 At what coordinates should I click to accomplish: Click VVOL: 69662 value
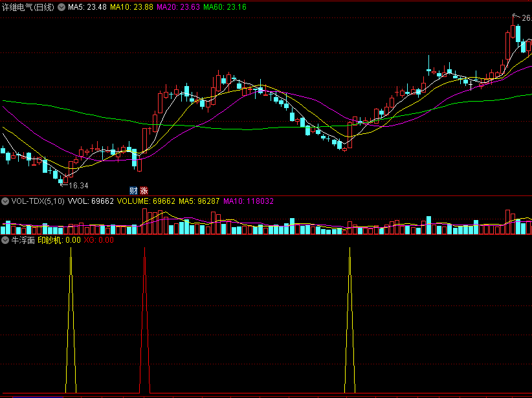click(x=91, y=201)
